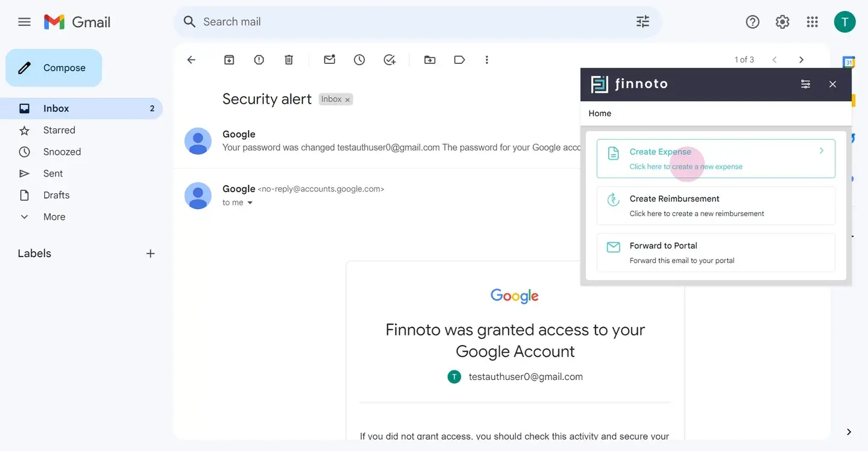Expand recipient details next to 'to me'
868x451 pixels.
(x=250, y=203)
